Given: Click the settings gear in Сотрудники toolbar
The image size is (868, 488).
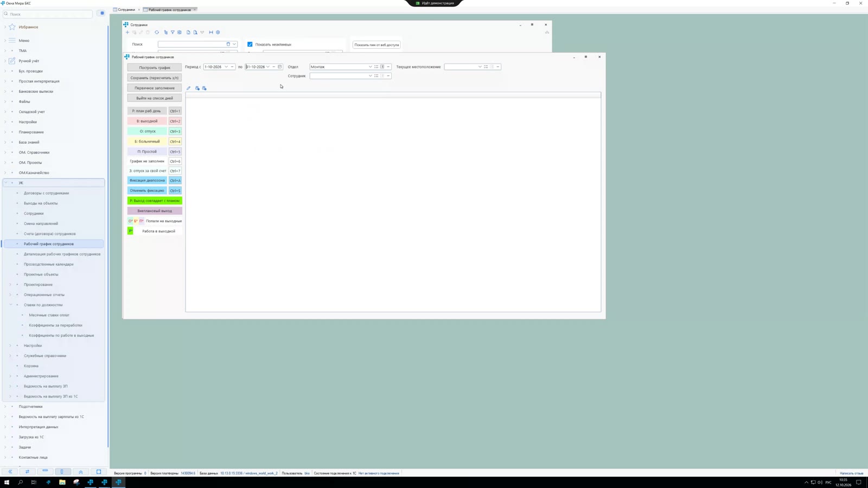Looking at the screenshot, I should point(218,33).
